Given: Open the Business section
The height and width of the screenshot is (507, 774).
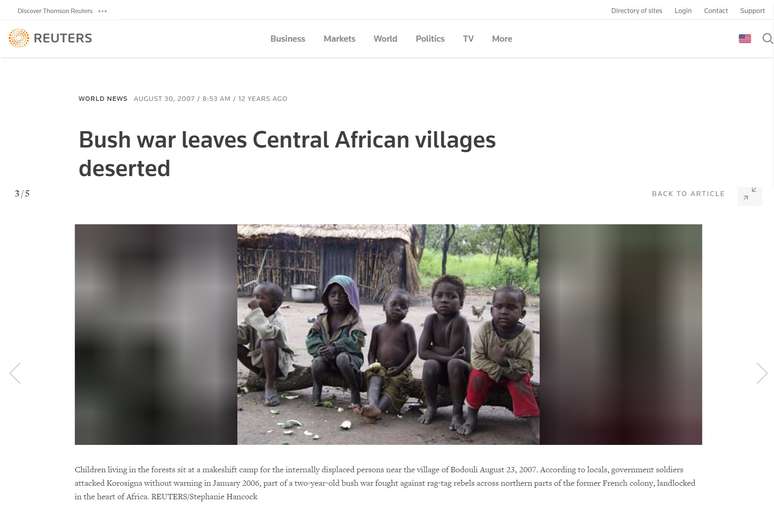Looking at the screenshot, I should pos(288,39).
